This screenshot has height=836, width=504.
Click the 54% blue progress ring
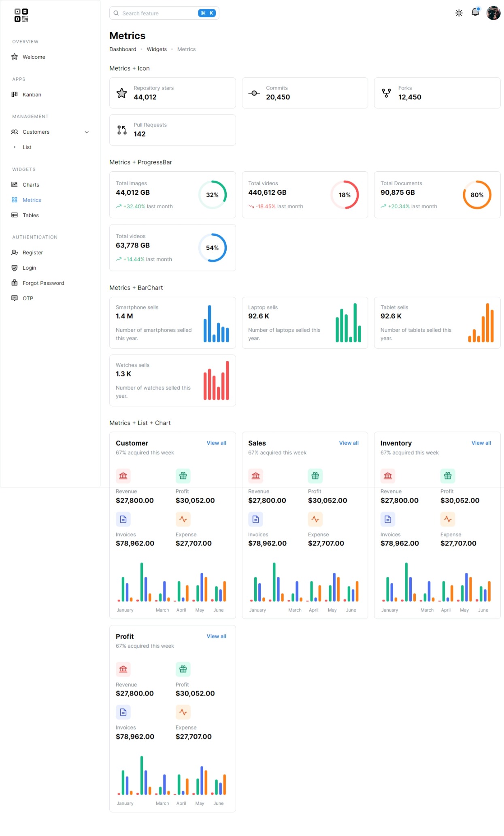(213, 248)
